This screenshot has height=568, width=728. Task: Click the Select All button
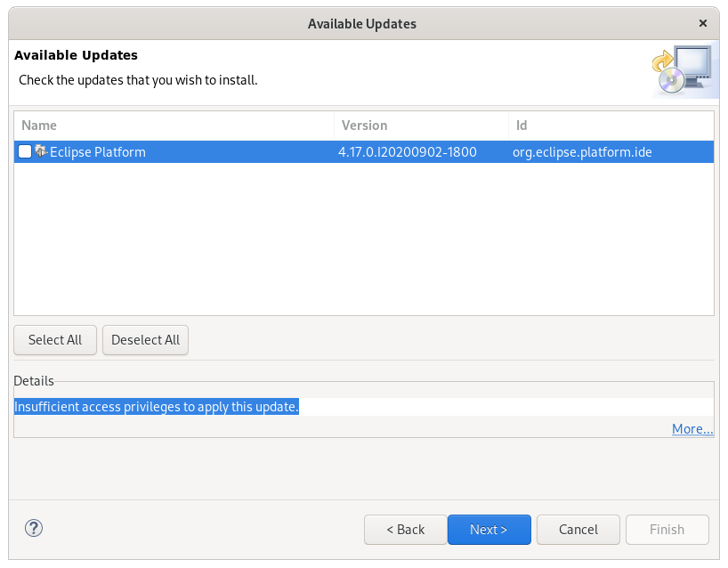click(55, 340)
